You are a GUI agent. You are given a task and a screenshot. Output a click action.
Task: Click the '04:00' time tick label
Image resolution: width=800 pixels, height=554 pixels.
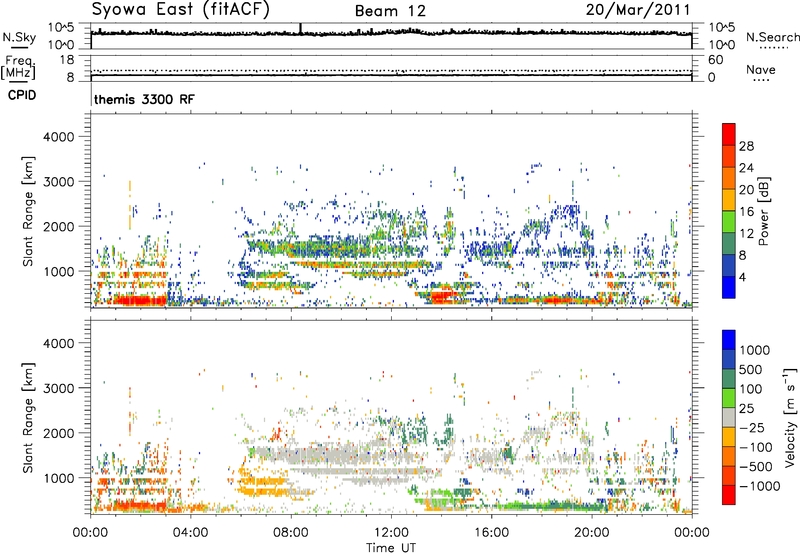tap(190, 533)
